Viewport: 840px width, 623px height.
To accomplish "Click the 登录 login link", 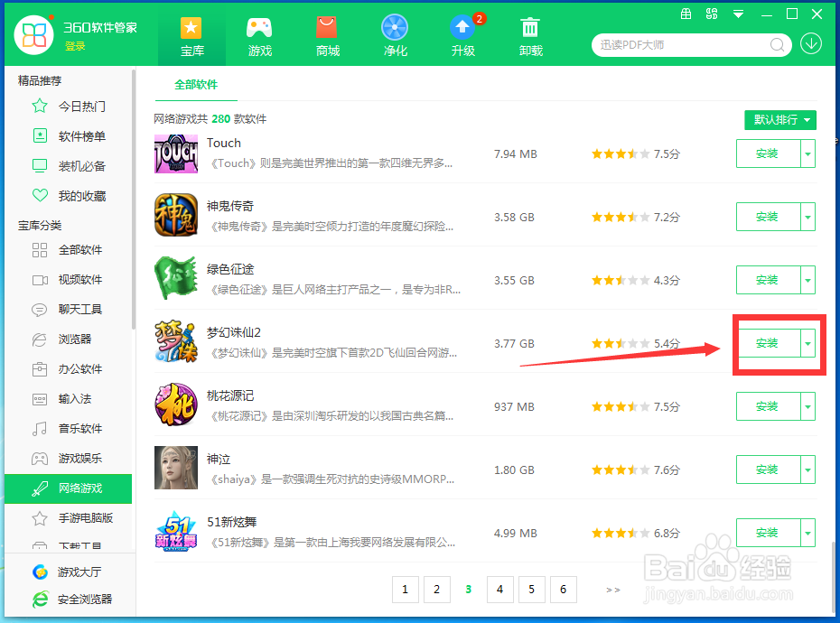I will point(75,47).
